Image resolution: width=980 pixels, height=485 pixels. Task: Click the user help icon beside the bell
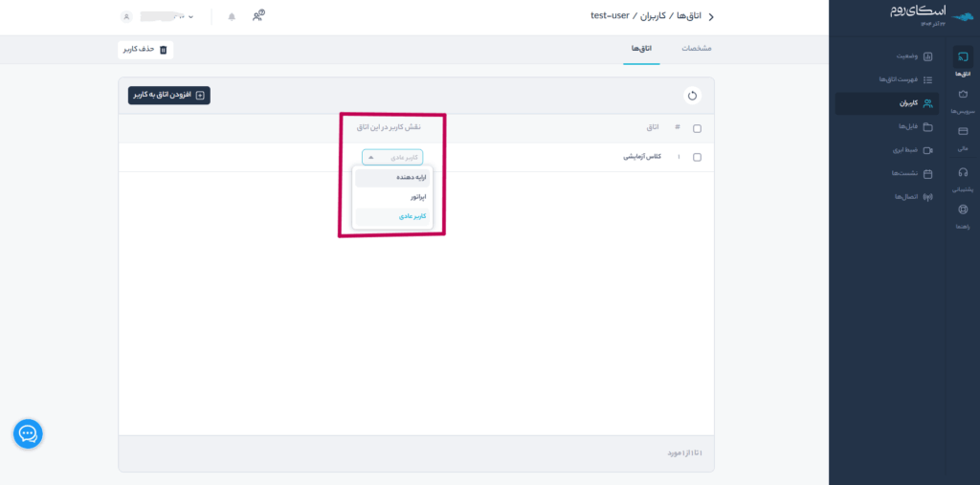click(x=258, y=16)
